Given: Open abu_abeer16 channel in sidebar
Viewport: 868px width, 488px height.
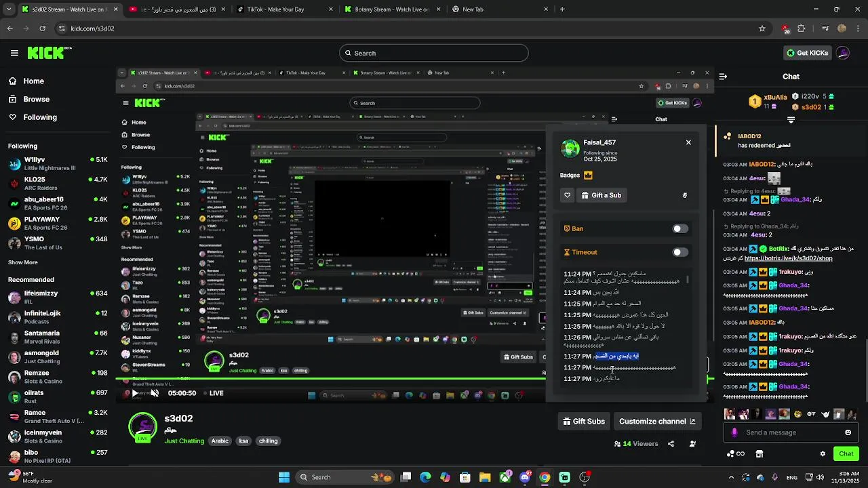Looking at the screenshot, I should (x=58, y=203).
